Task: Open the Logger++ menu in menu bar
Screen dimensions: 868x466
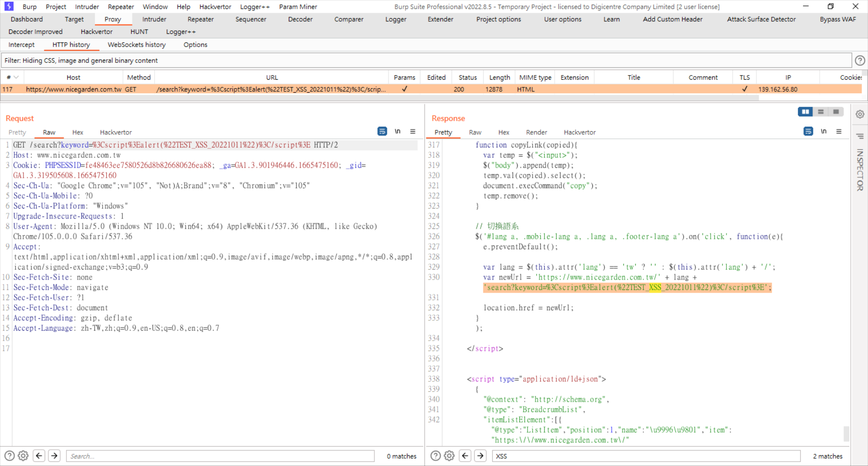Action: (x=255, y=7)
